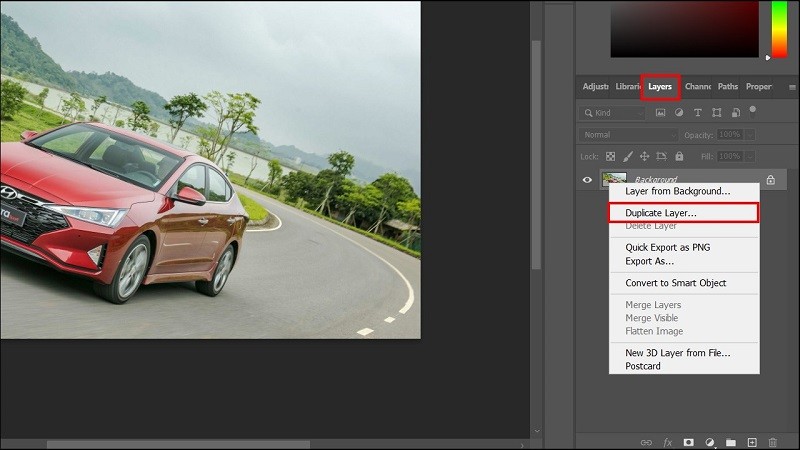Toggle layer filtering on/off switch
Viewport: 800px width, 450px height.
click(x=753, y=112)
